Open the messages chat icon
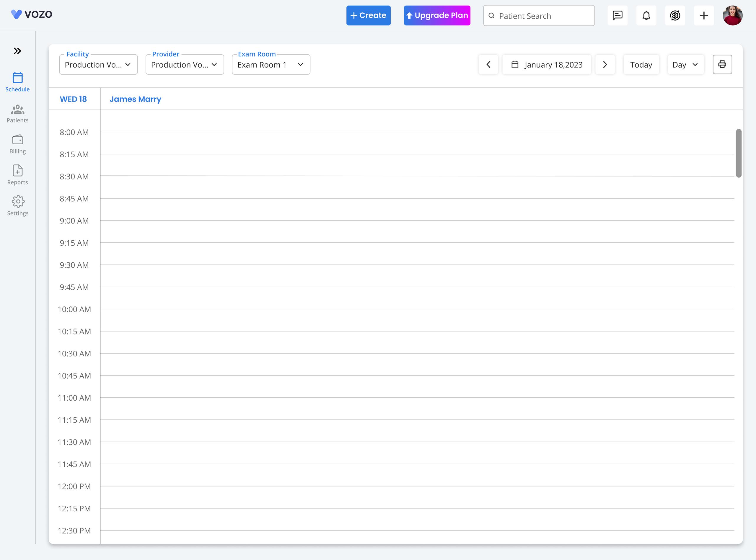Viewport: 756px width, 560px height. click(617, 16)
